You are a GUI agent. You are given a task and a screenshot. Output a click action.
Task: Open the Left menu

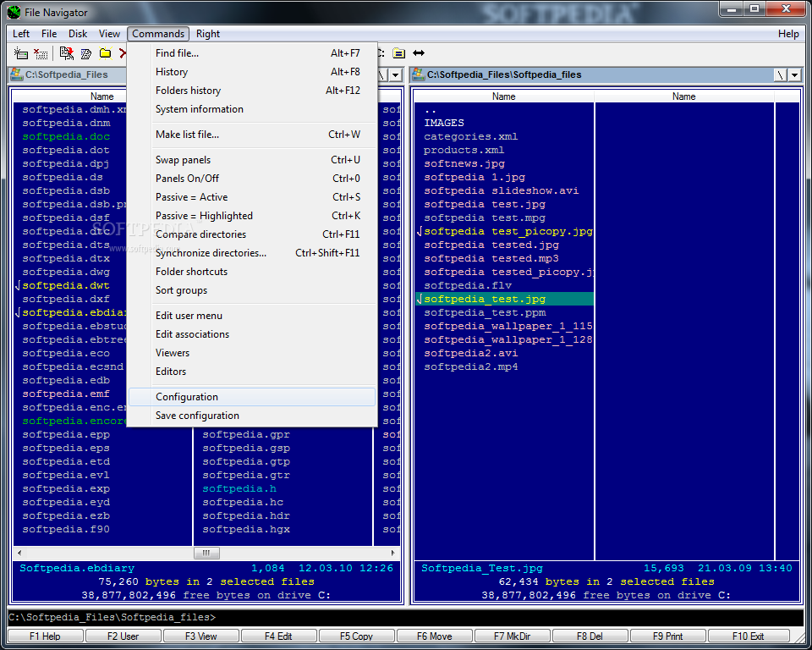coord(21,34)
